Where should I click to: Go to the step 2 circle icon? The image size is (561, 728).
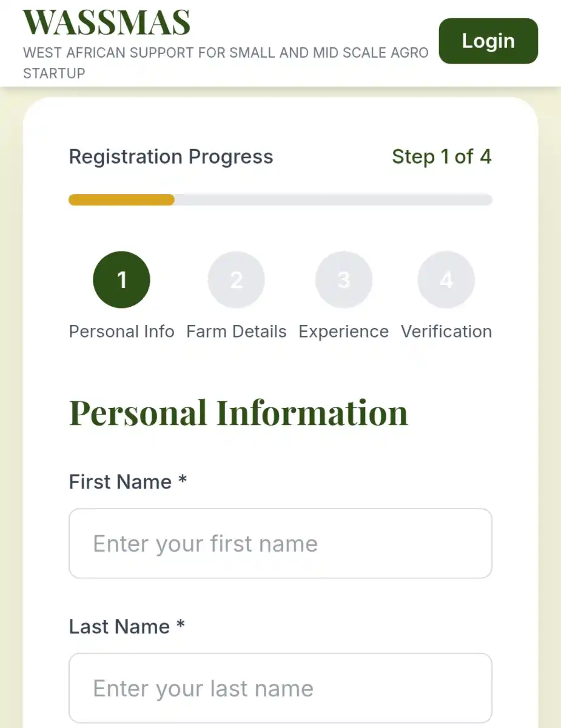point(237,280)
